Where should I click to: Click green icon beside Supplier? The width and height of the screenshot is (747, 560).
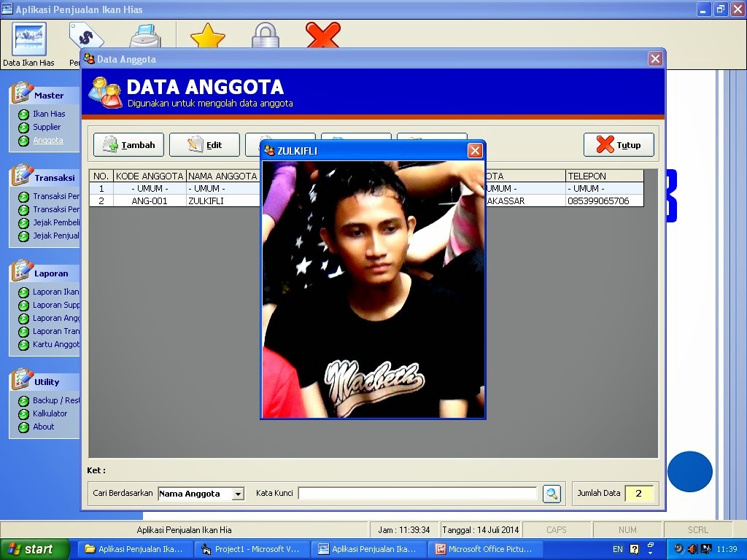tap(23, 128)
